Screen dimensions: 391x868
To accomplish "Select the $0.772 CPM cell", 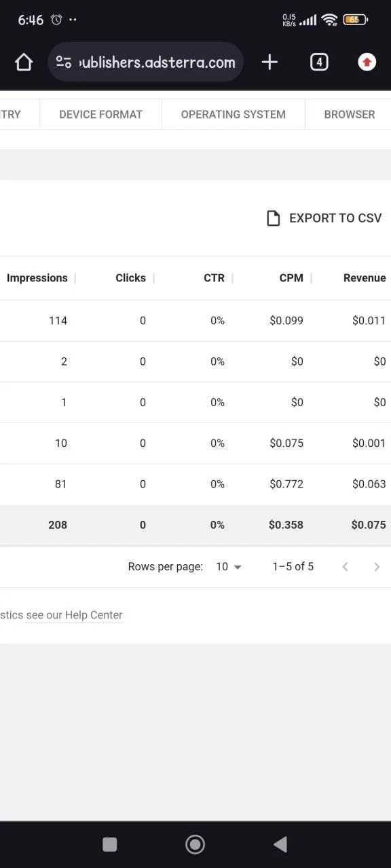I will click(286, 484).
